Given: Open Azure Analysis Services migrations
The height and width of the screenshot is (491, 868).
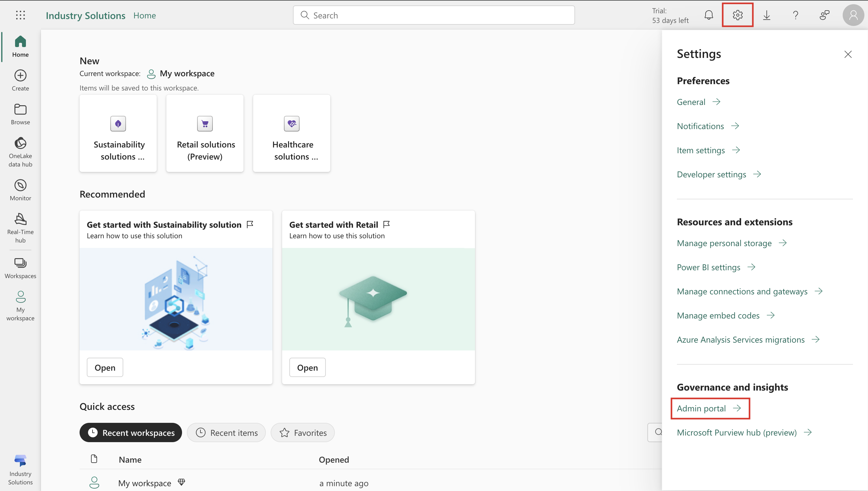Looking at the screenshot, I should point(748,339).
